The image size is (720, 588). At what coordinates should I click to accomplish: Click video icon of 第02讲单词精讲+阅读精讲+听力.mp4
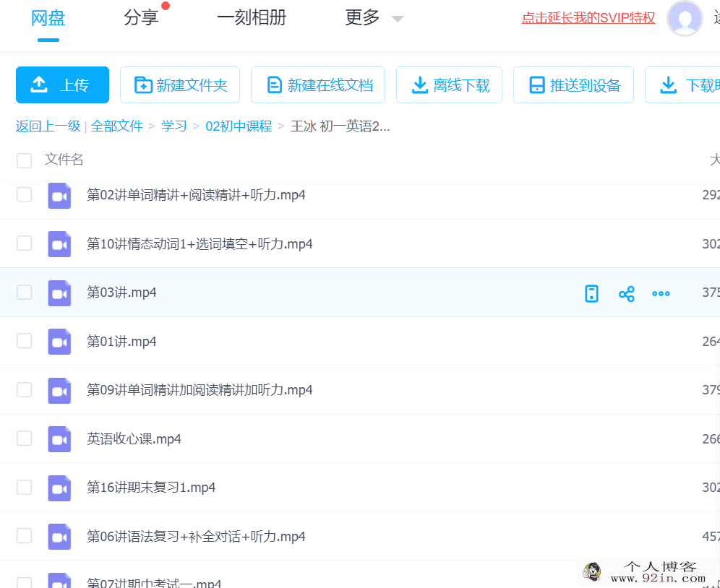pyautogui.click(x=60, y=196)
